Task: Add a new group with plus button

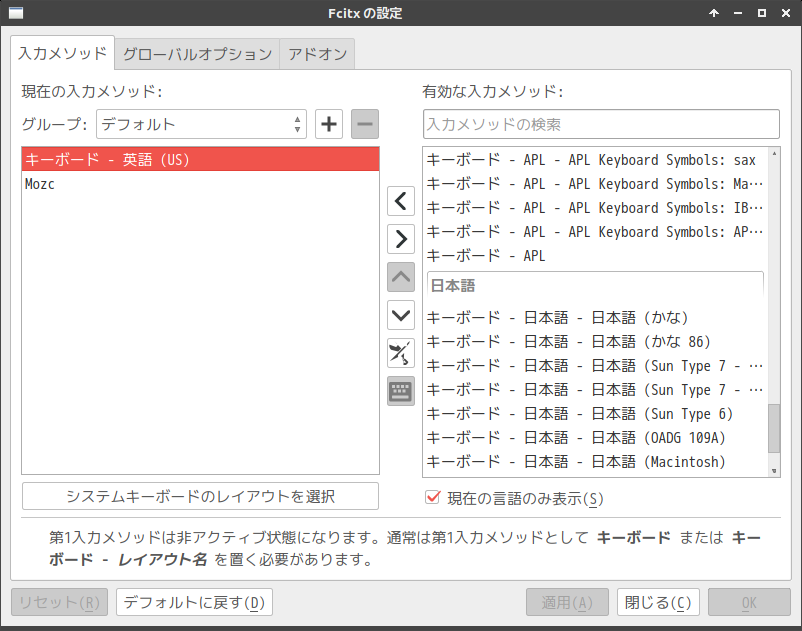Action: (x=329, y=124)
